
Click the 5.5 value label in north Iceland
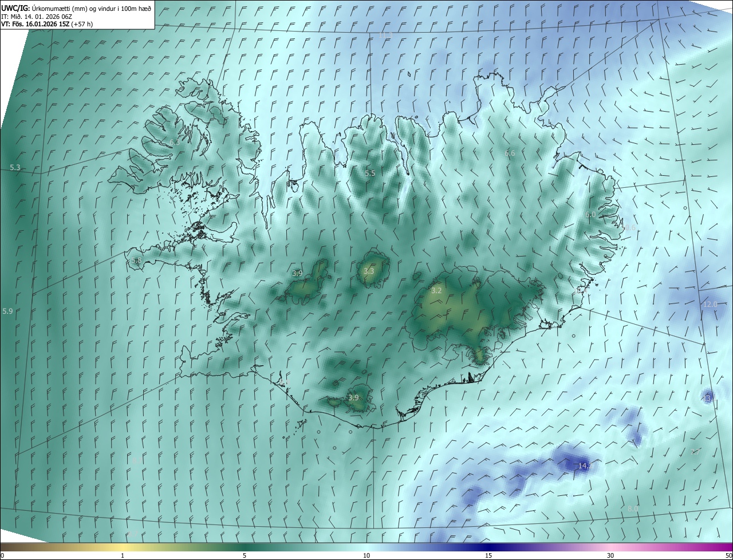pos(370,173)
